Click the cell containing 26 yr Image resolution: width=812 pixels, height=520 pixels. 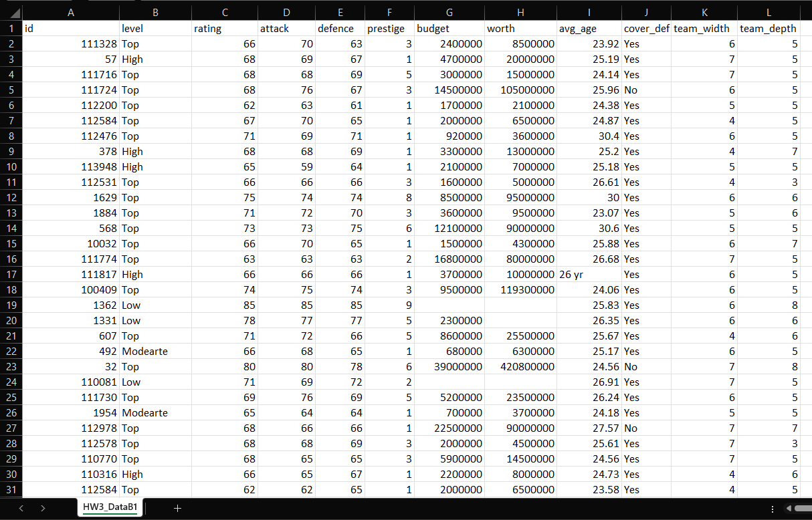tap(589, 274)
